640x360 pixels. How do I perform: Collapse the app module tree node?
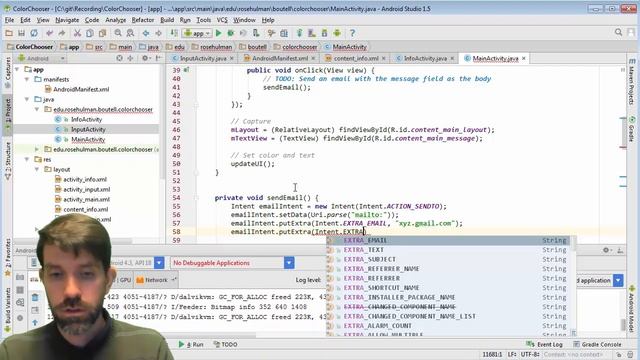pos(18,69)
